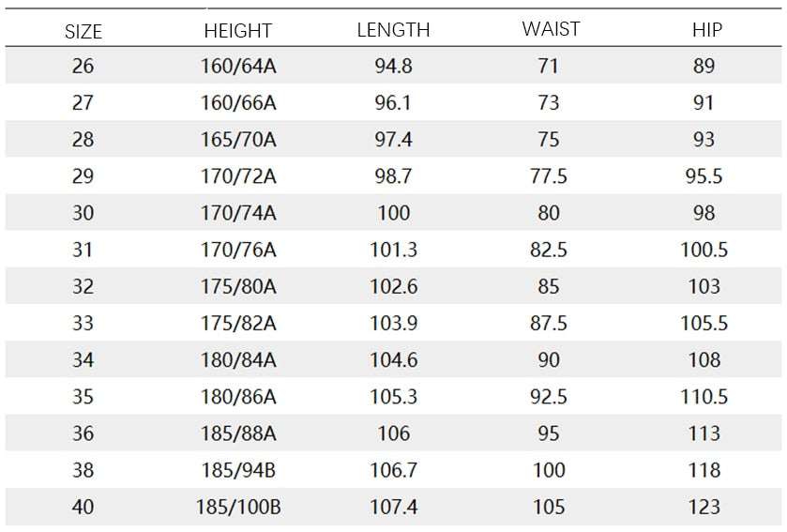Click hip value 123
This screenshot has height=532, width=787.
[704, 507]
